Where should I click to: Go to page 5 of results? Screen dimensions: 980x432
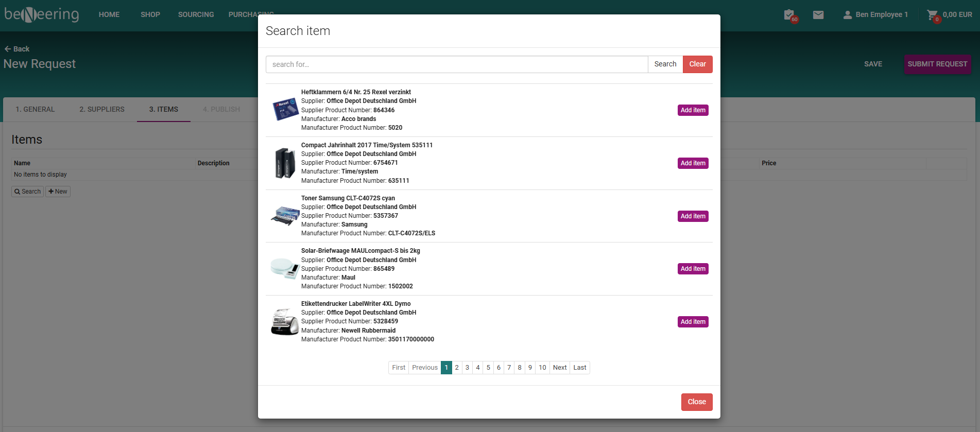[488, 368]
